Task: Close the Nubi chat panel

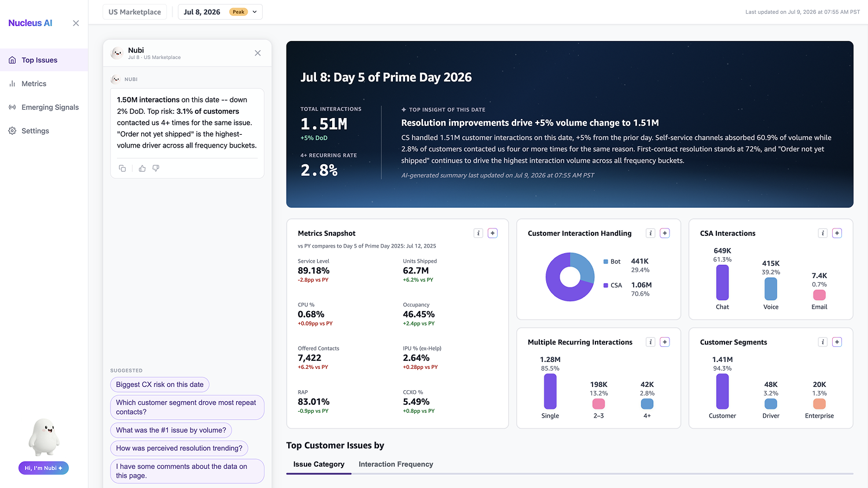Action: [258, 53]
